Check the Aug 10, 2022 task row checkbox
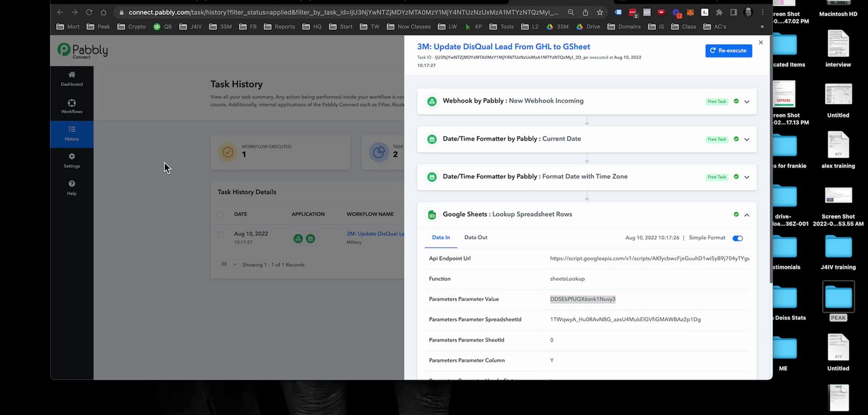This screenshot has height=415, width=868. point(220,235)
